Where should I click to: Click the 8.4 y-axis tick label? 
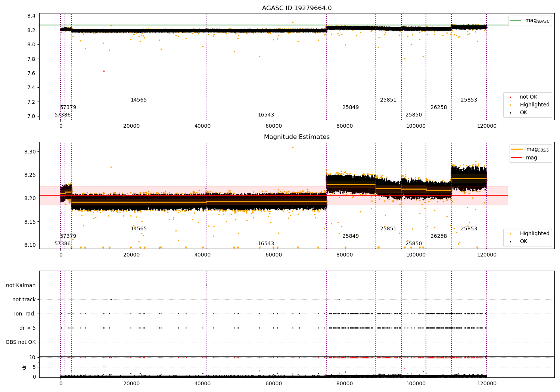(x=32, y=16)
